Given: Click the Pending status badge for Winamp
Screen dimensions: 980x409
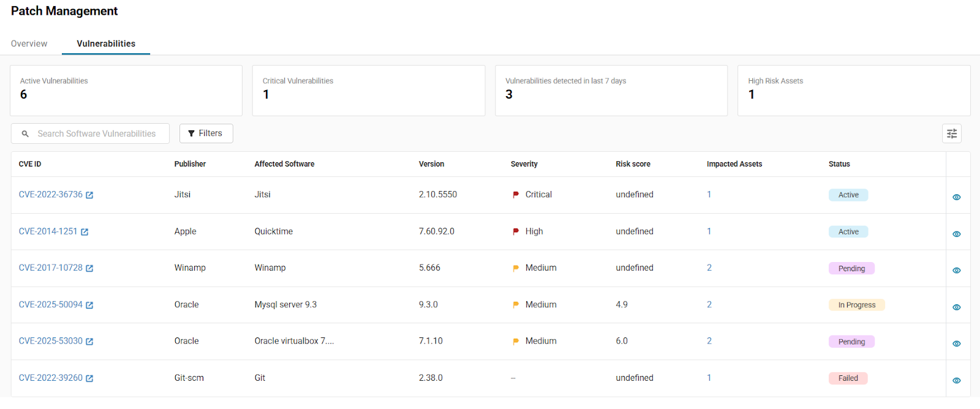Looking at the screenshot, I should tap(851, 268).
